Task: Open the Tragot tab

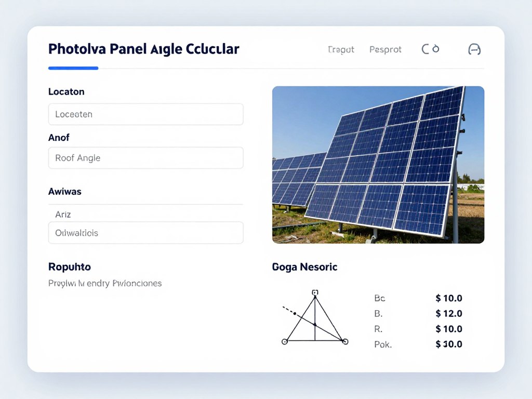Action: pos(341,49)
